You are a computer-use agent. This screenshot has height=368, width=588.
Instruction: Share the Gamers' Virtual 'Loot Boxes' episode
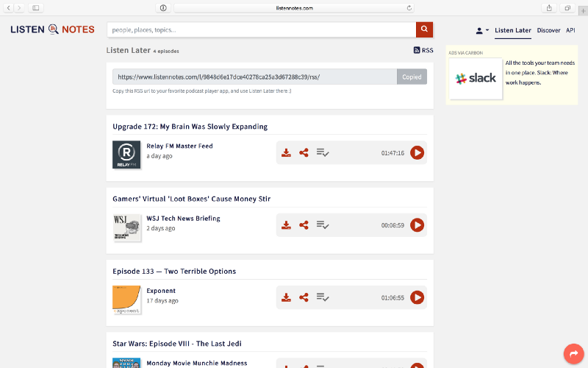tap(304, 225)
